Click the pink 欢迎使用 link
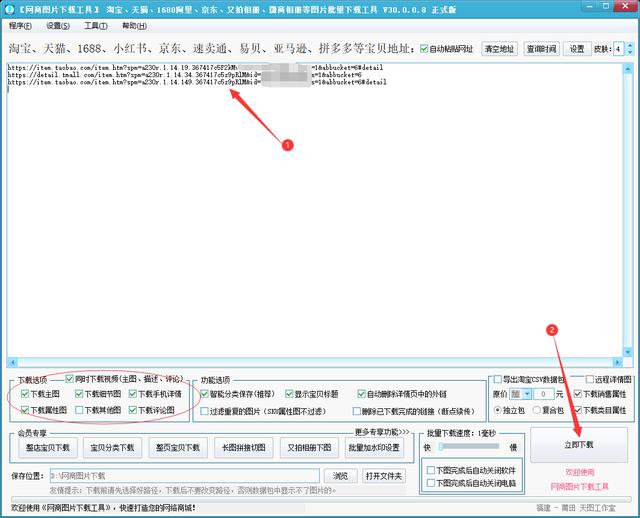 pos(580,472)
